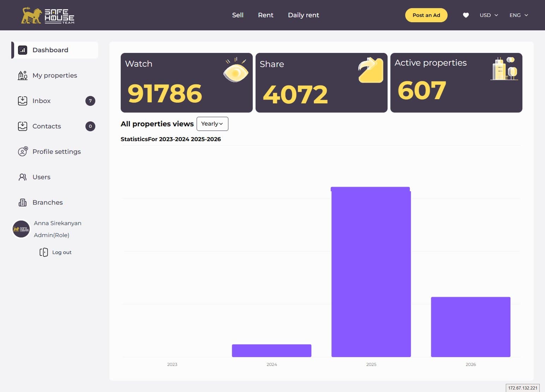Screen dimensions: 545x392
Task: Click the Log out link
Action: [62, 252]
